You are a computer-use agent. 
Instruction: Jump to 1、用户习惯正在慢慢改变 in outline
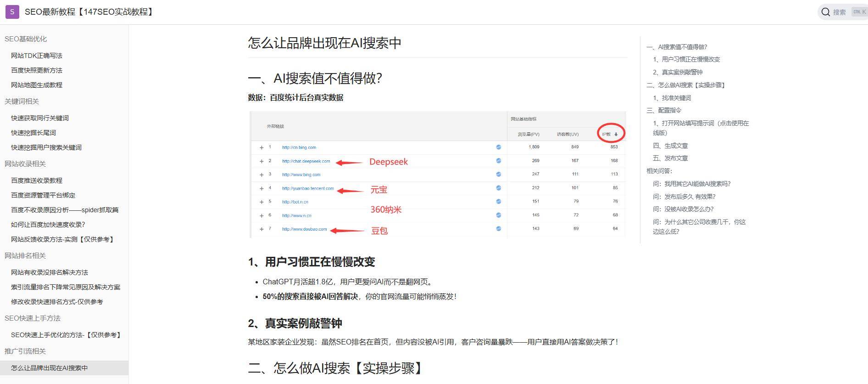tap(686, 59)
